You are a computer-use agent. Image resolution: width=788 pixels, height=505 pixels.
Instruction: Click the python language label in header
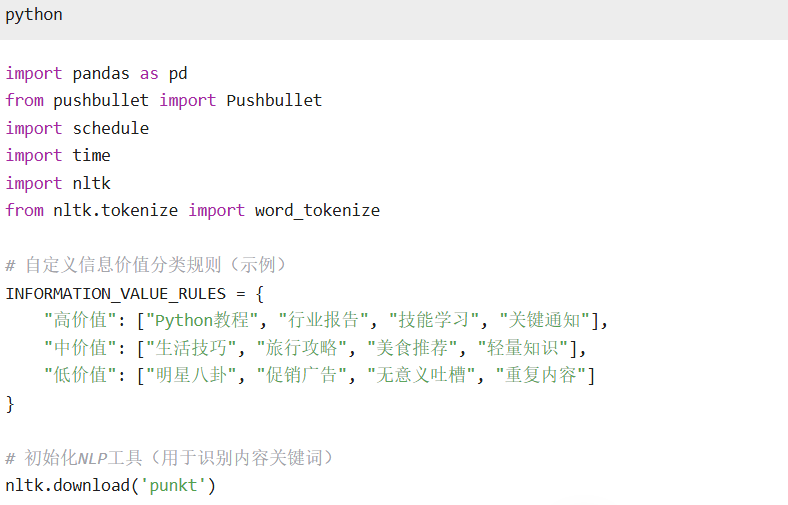[34, 15]
